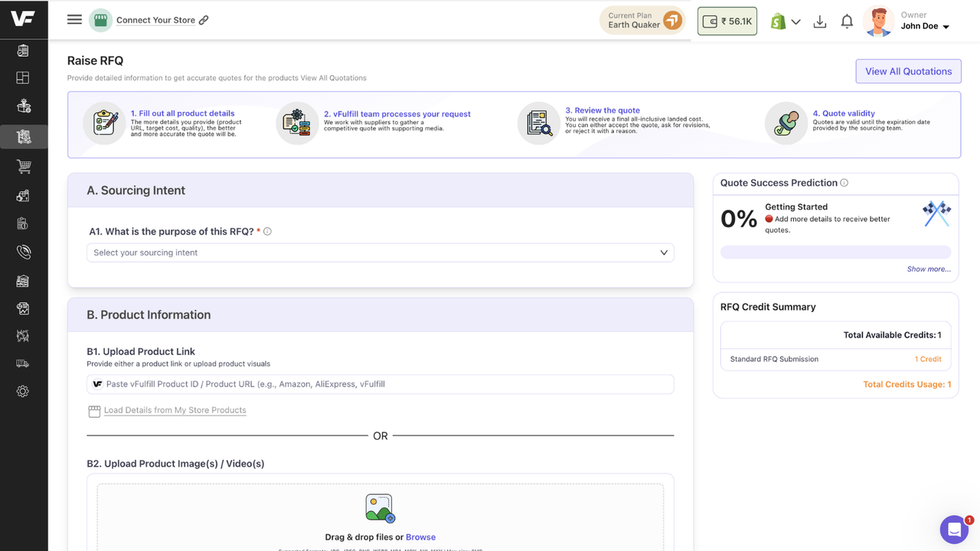Click the green store icon in header
980x551 pixels.
100,20
